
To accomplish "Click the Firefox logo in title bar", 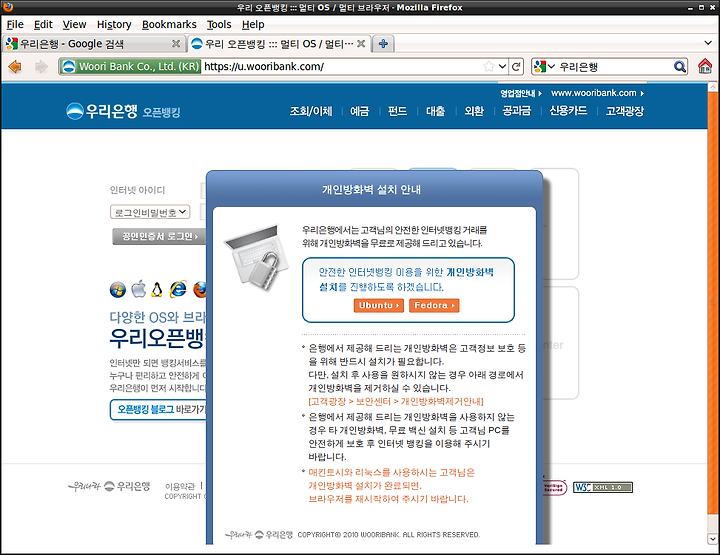I will [x=7, y=7].
